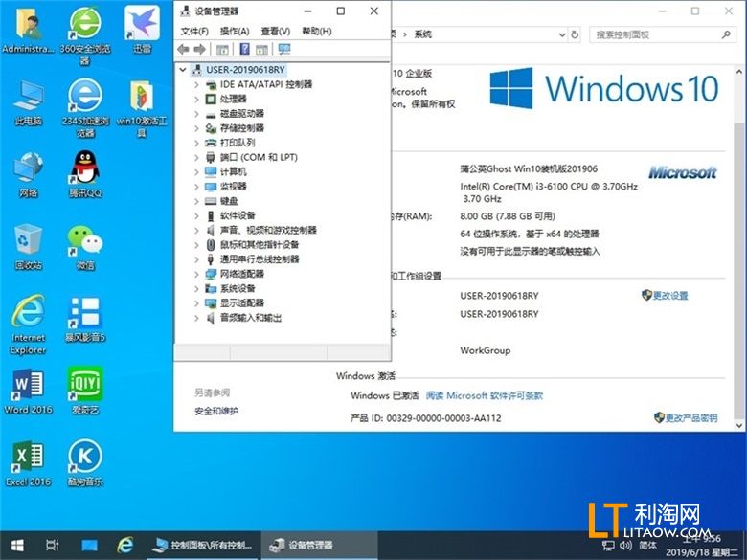This screenshot has height=560, width=747.
Task: Launch iQIYI (爱奇艺) desktop shortcut
Action: [x=85, y=391]
